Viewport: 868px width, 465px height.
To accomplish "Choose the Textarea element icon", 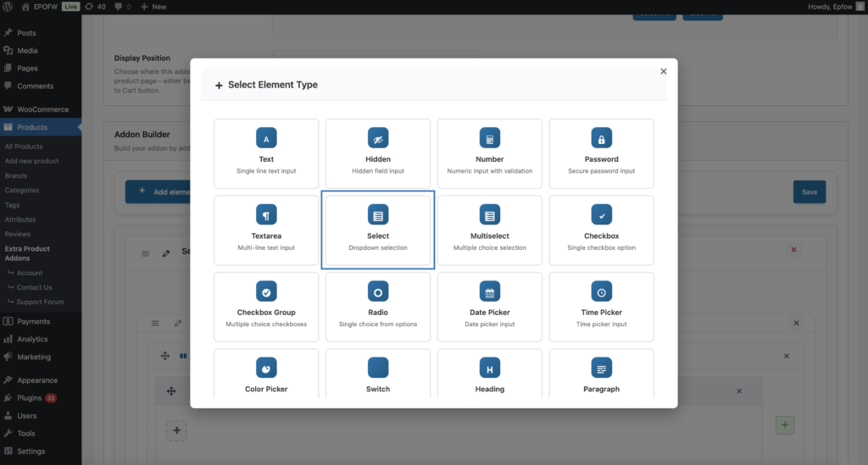I will click(266, 215).
